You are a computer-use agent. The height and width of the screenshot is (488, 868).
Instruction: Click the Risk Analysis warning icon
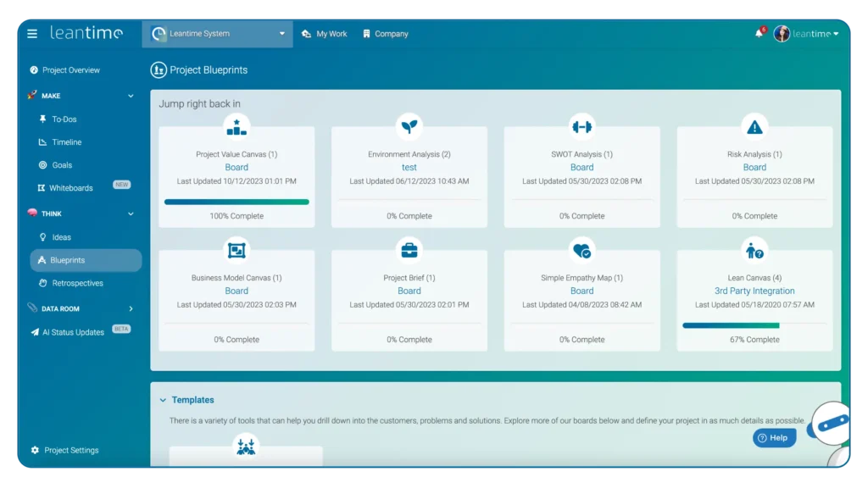[754, 127]
